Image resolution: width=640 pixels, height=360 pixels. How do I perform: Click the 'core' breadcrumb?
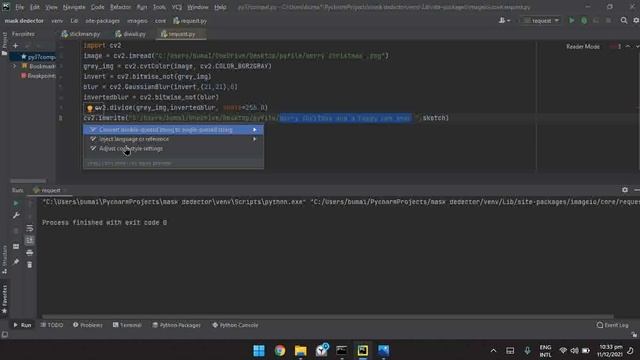pos(160,21)
